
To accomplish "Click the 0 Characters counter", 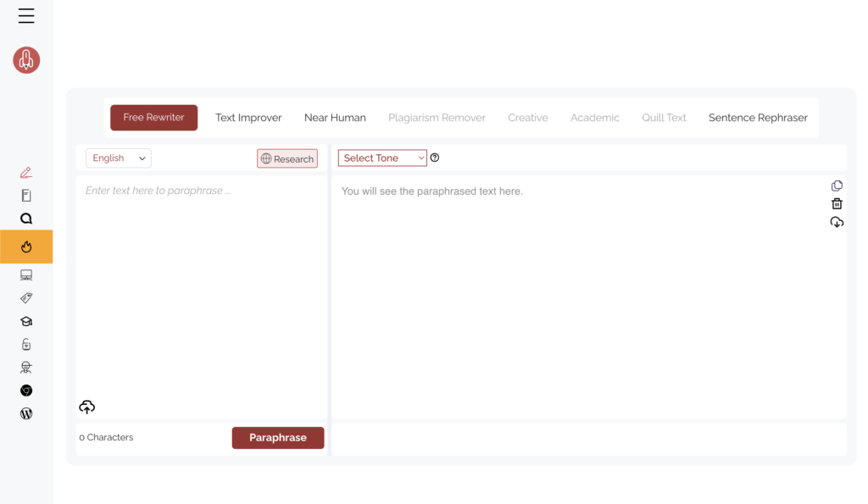I will click(x=106, y=438).
